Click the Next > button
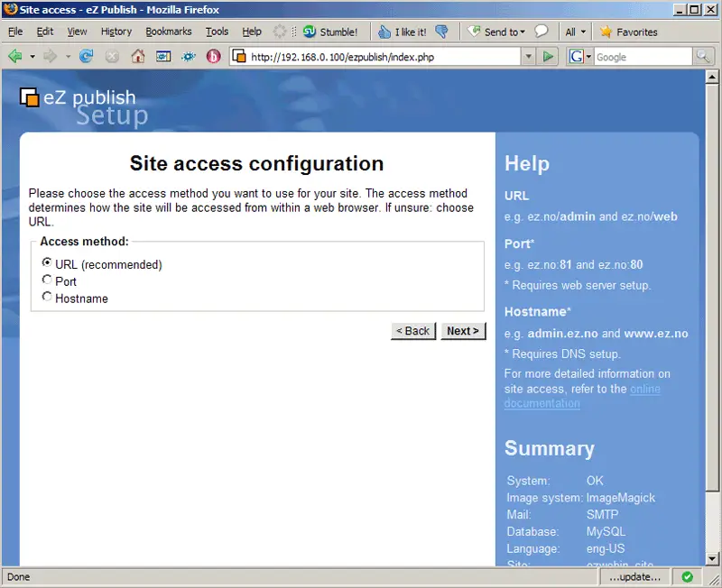This screenshot has width=722, height=588. point(463,331)
